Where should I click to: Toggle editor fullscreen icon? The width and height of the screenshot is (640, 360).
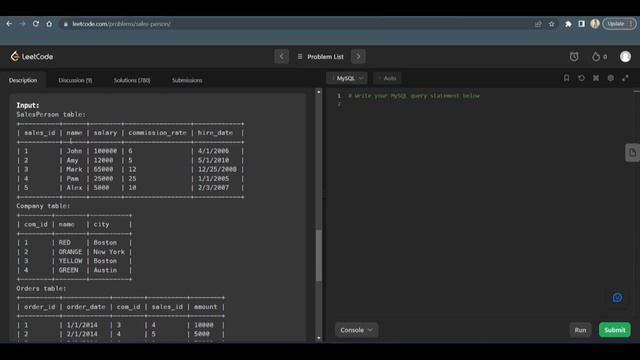tap(625, 78)
